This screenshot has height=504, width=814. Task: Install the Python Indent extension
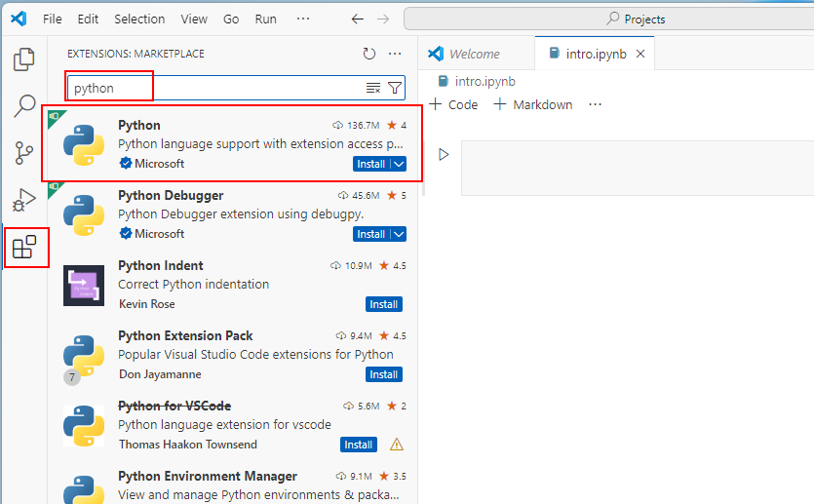point(384,304)
